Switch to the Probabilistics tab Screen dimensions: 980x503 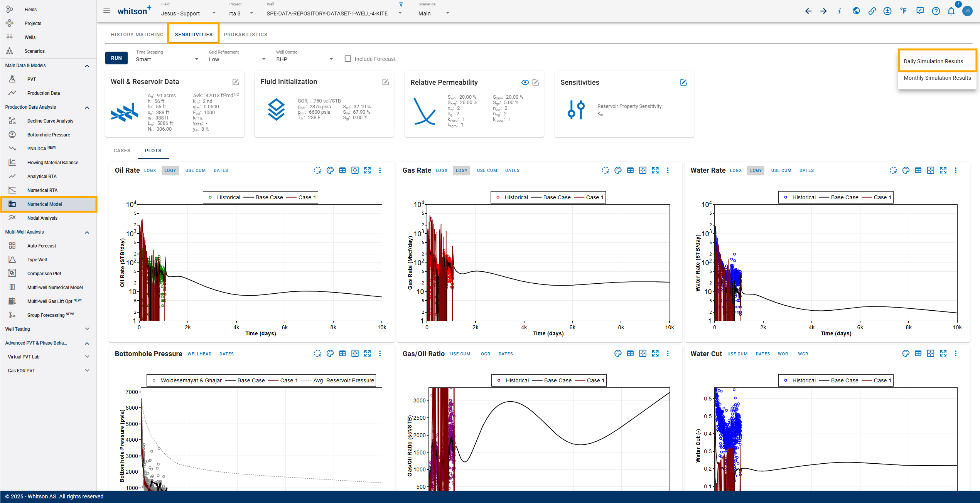tap(245, 35)
